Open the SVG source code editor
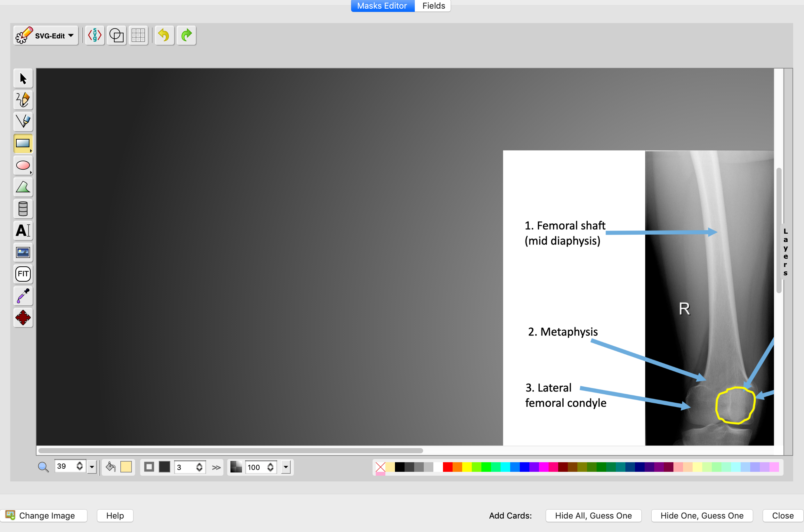The height and width of the screenshot is (532, 804). [94, 35]
